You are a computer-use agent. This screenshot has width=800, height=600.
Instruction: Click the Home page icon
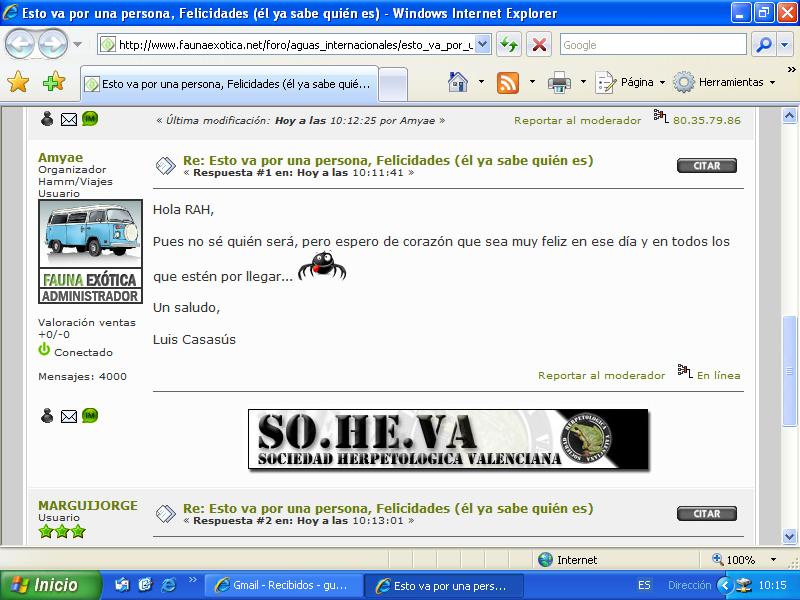pyautogui.click(x=458, y=82)
